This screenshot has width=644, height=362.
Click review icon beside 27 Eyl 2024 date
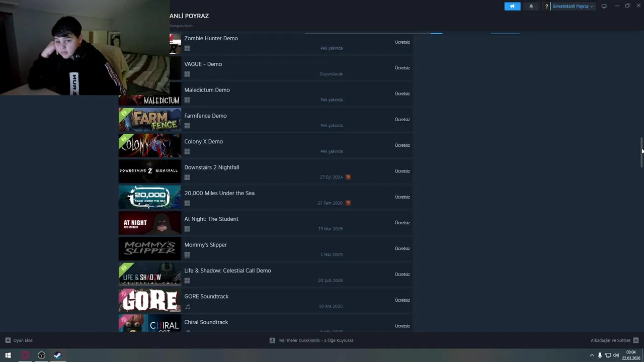[x=348, y=177]
